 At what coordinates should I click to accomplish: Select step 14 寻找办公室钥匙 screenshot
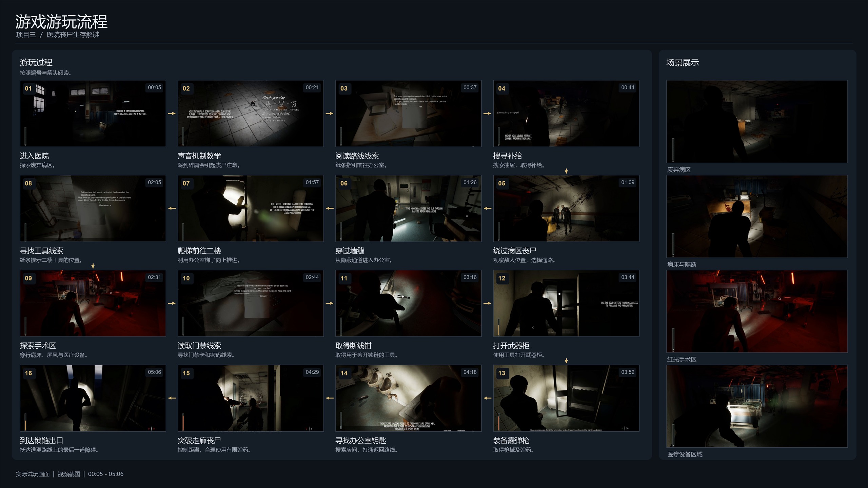click(x=408, y=398)
